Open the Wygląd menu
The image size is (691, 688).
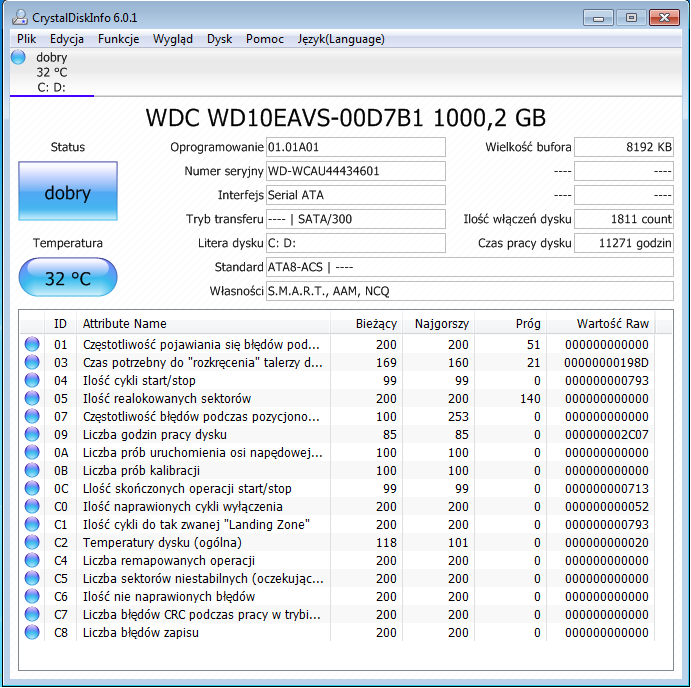tap(173, 39)
